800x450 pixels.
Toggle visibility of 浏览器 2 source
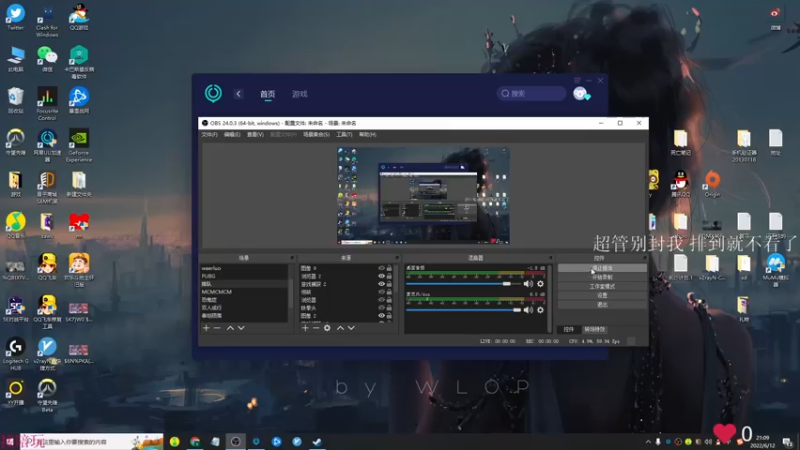click(x=381, y=276)
